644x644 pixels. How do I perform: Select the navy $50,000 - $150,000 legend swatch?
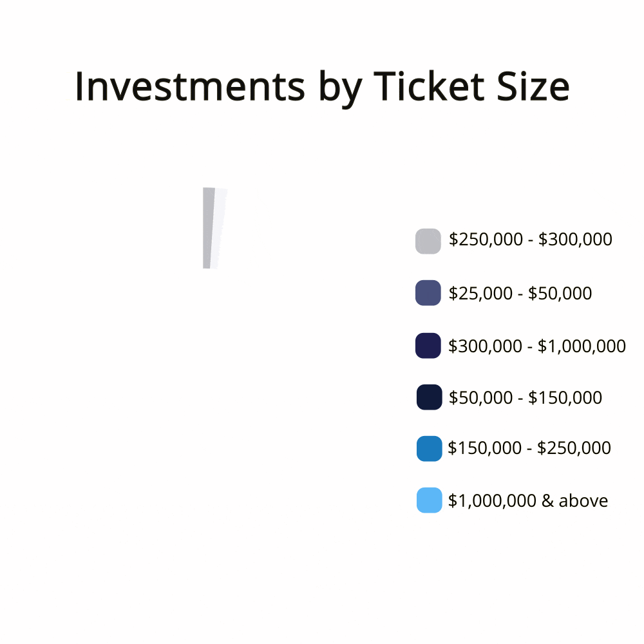[x=429, y=397]
